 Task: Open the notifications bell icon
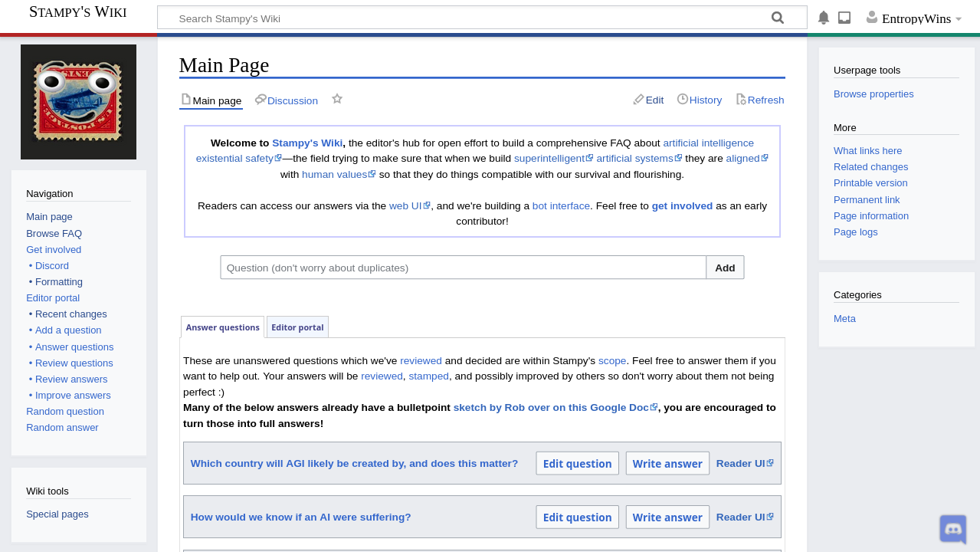[824, 18]
